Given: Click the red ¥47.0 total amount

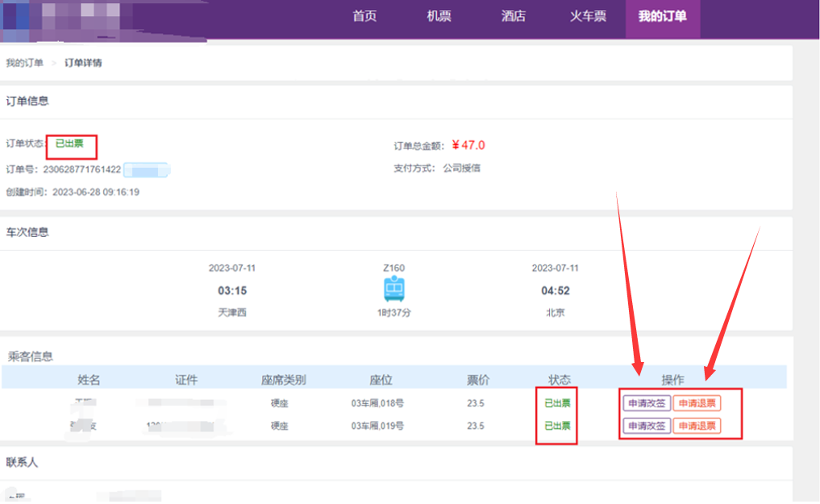Looking at the screenshot, I should 468,145.
